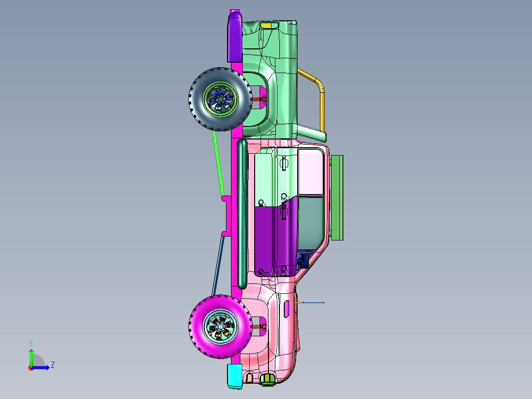Click the triad's Y axis label
Viewport: 532px width, 399px height.
pyautogui.click(x=31, y=343)
